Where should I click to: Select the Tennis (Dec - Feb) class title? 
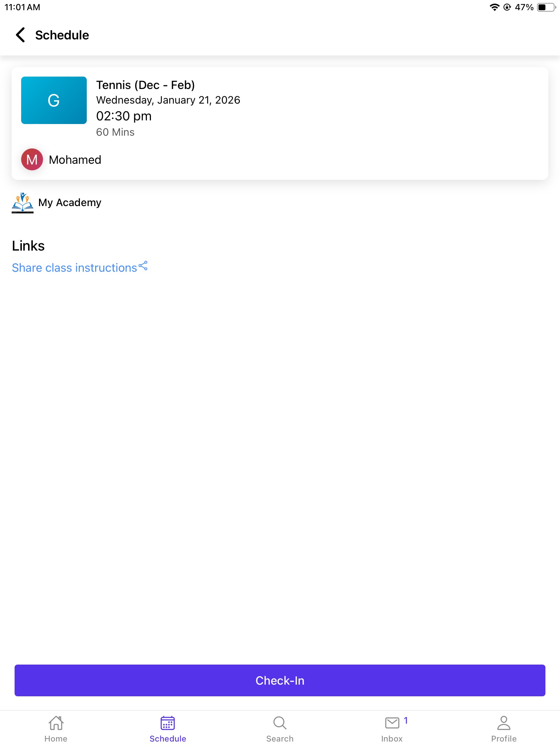145,85
